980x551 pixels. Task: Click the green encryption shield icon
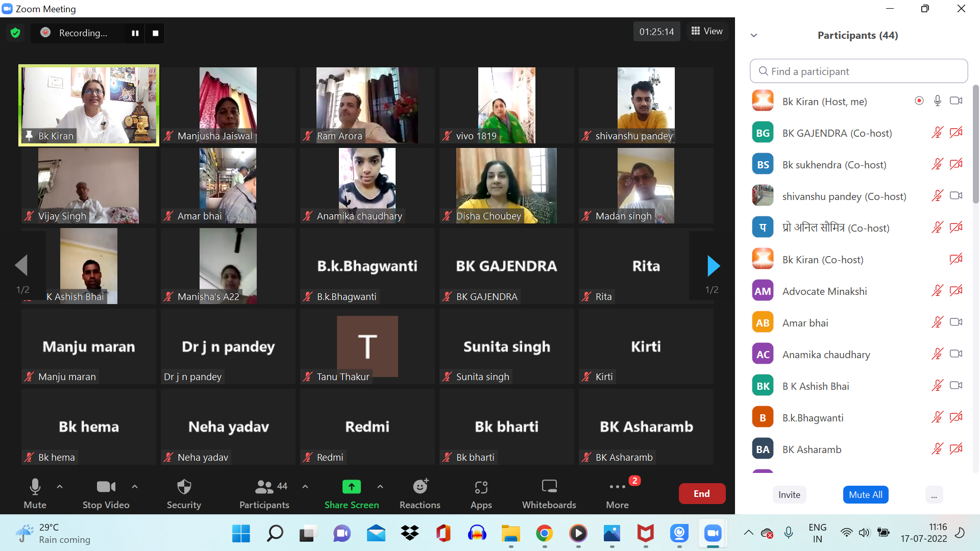pos(15,33)
